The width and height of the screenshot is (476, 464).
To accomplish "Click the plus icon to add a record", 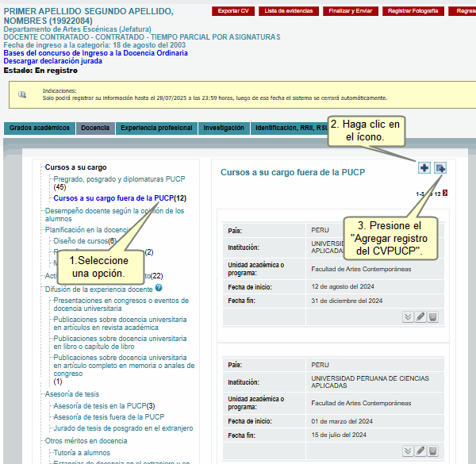I will click(x=424, y=168).
